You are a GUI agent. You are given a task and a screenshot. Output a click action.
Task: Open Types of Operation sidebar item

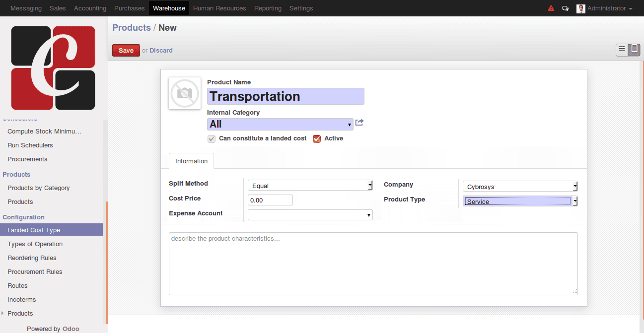pos(35,244)
